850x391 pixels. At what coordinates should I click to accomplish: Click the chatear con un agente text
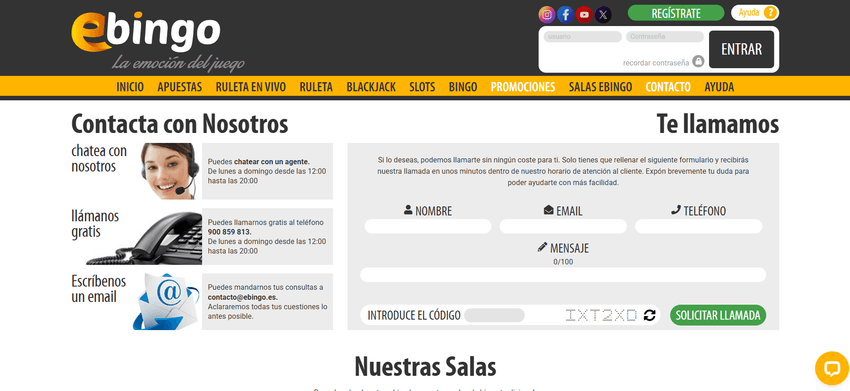(272, 162)
